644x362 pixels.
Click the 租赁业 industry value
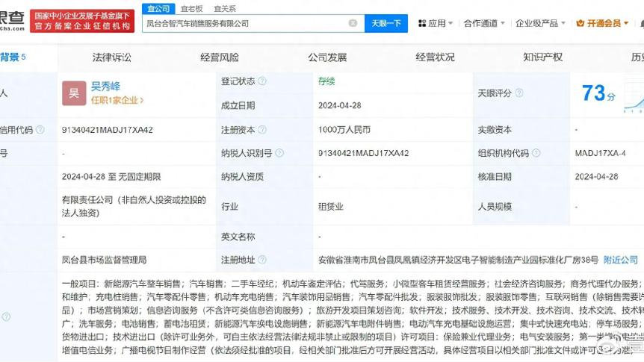(x=331, y=207)
